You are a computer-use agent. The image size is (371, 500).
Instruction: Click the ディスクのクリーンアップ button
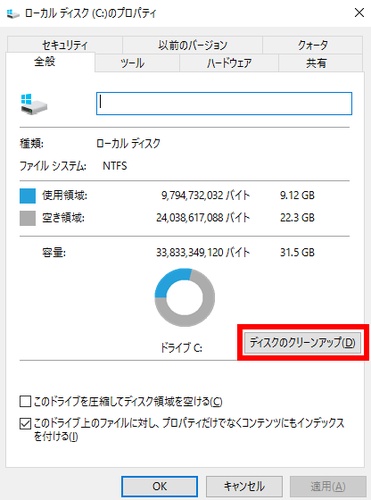click(302, 342)
